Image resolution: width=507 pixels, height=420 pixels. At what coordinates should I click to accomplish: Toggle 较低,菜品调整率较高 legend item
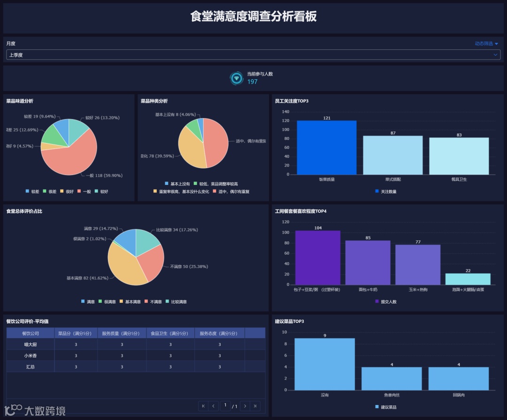tap(215, 183)
